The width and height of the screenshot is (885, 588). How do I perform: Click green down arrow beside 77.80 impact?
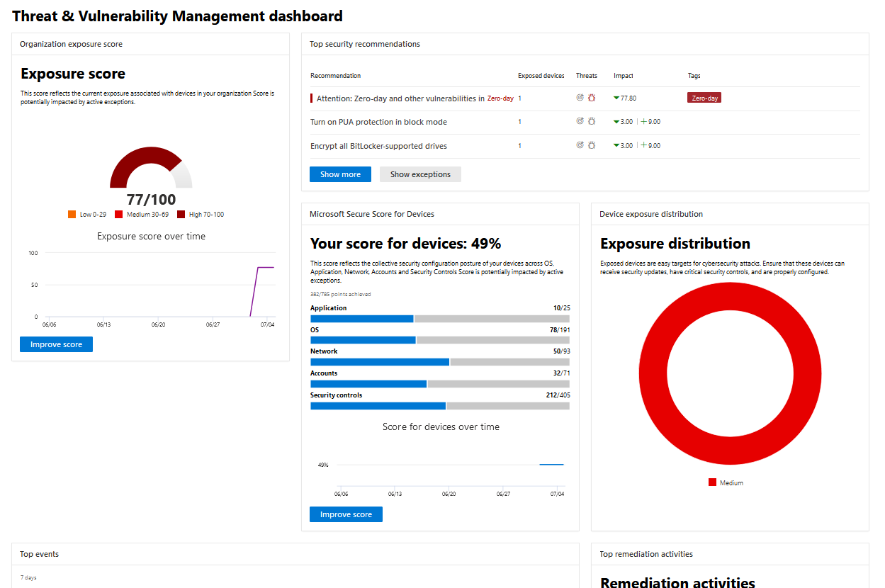616,98
